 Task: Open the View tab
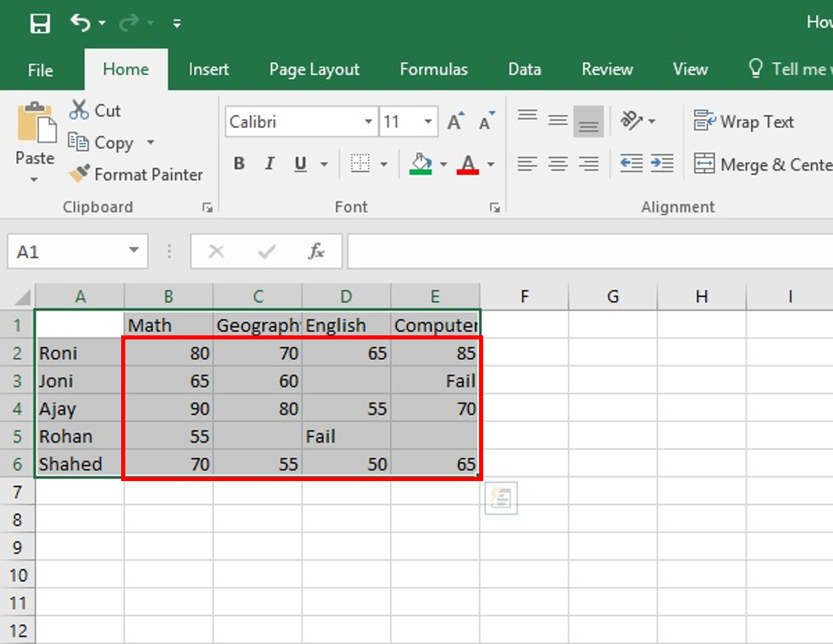click(690, 69)
